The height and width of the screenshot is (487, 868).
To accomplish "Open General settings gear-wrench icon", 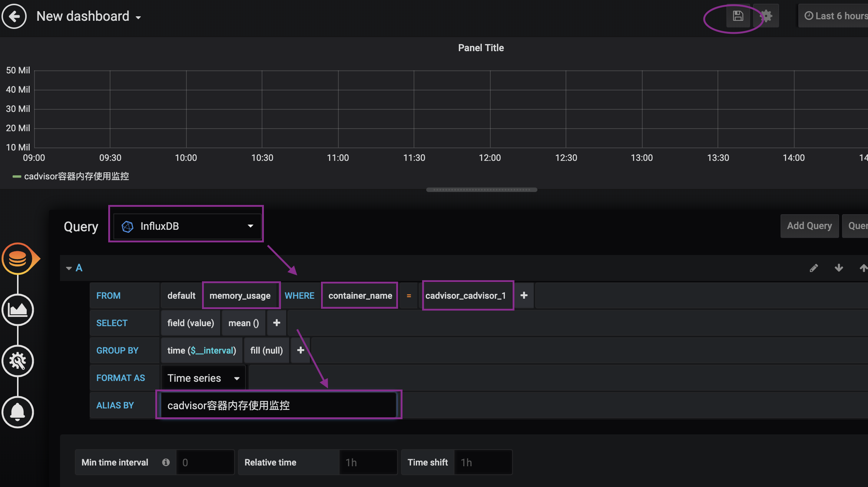I will (x=17, y=361).
